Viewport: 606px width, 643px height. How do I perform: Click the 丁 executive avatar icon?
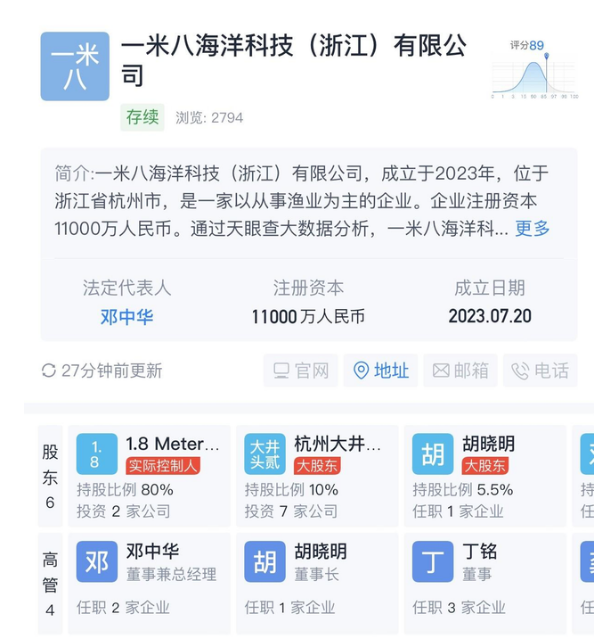pyautogui.click(x=433, y=561)
